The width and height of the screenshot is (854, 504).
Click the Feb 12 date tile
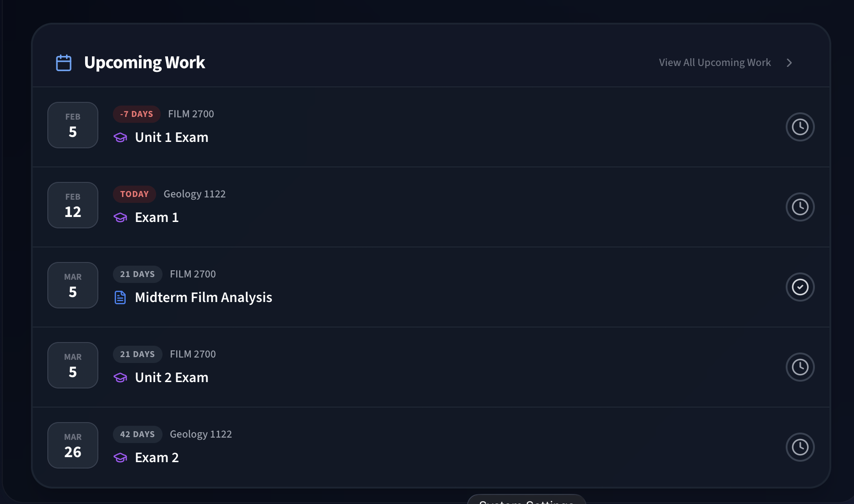[x=73, y=205]
